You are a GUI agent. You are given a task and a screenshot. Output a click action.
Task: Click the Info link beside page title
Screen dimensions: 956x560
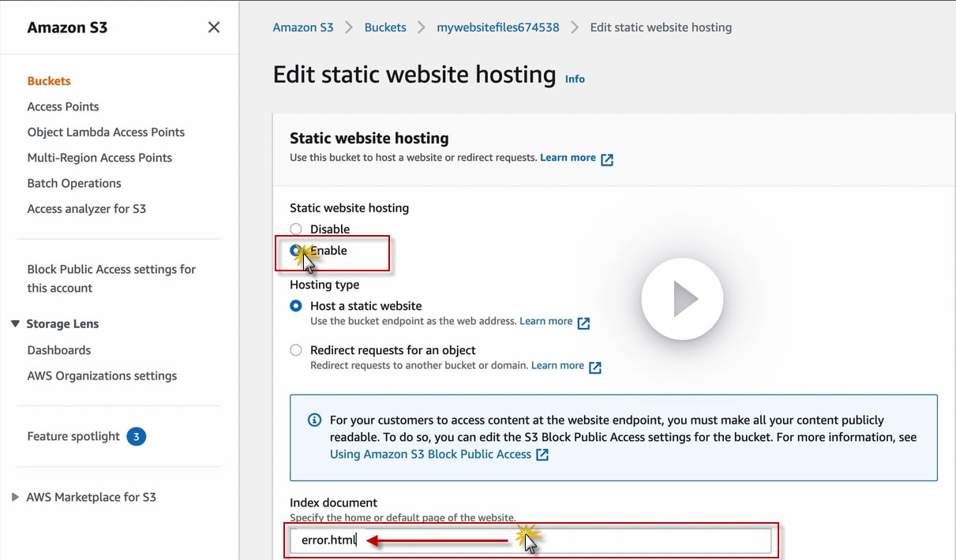(x=575, y=79)
